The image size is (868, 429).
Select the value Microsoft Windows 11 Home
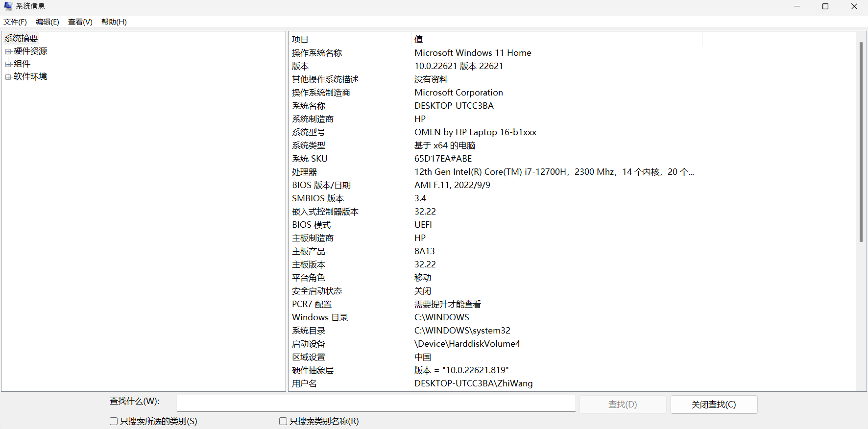pyautogui.click(x=473, y=53)
